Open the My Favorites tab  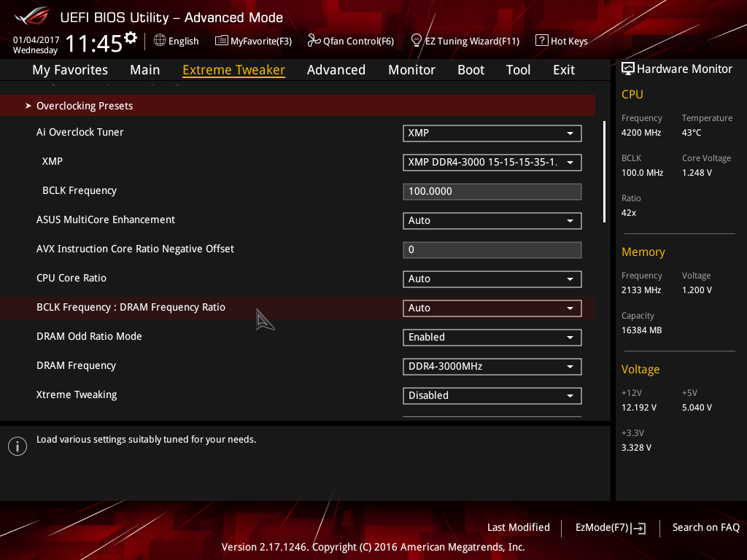pos(70,70)
